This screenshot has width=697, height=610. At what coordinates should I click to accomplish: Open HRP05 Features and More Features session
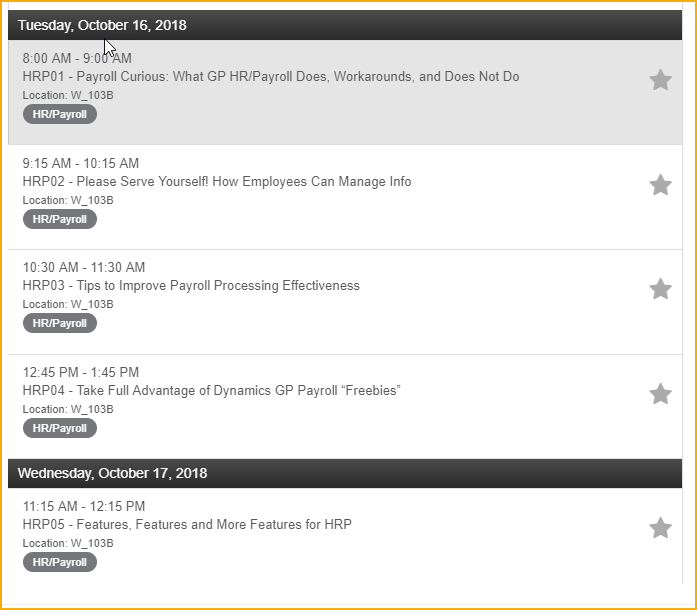(187, 524)
